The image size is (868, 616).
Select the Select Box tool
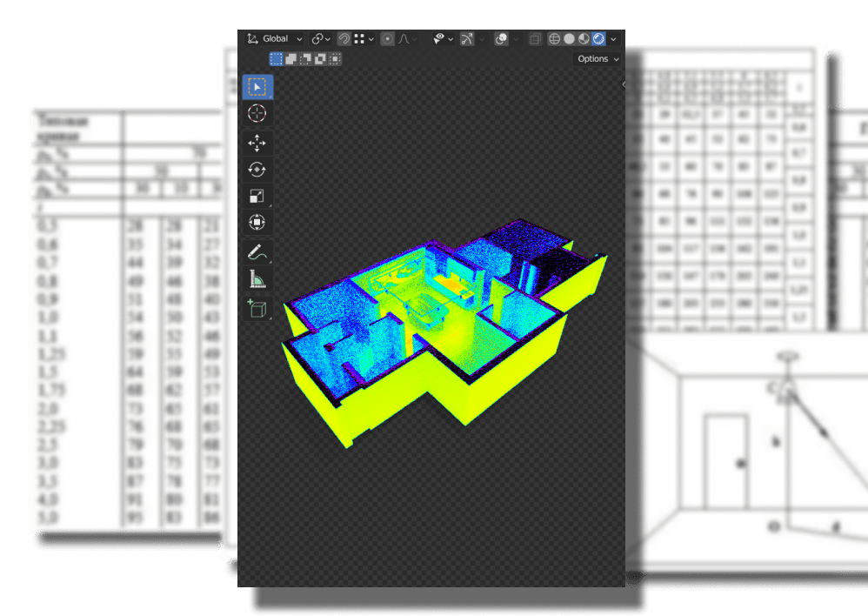pyautogui.click(x=257, y=87)
